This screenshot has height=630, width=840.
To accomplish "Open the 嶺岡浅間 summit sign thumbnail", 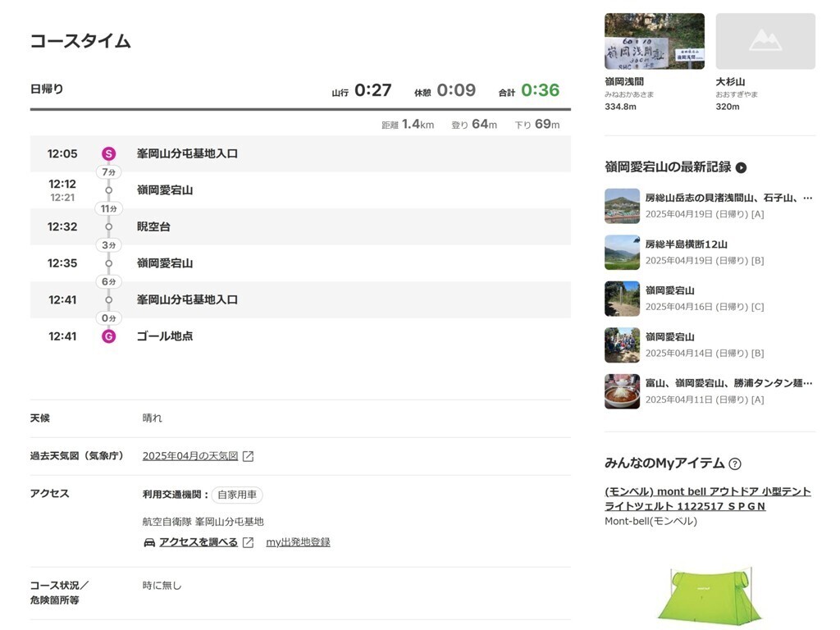I will tap(654, 41).
